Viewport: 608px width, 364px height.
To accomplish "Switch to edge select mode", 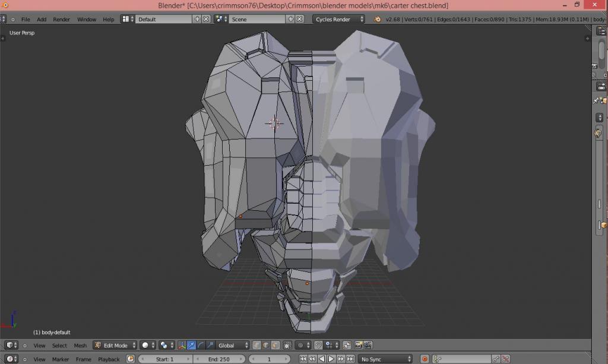I will pyautogui.click(x=266, y=345).
